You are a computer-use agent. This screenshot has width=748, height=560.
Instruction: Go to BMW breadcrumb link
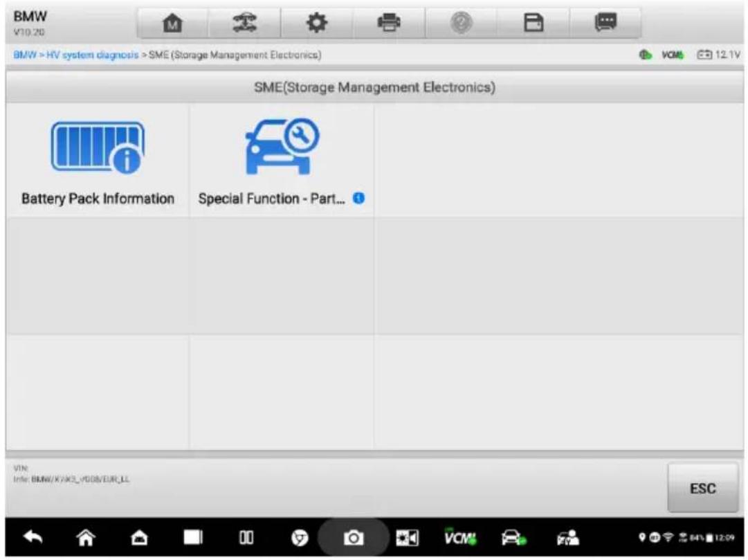tap(25, 55)
